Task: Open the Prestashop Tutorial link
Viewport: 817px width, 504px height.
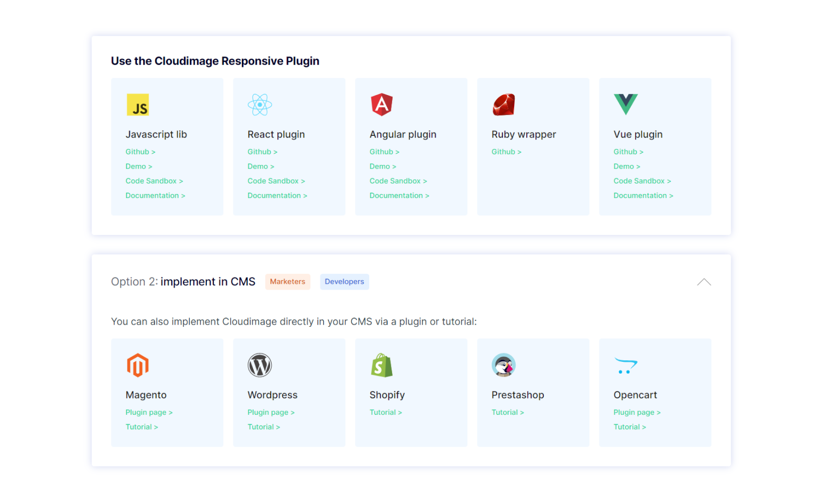Action: coord(508,412)
